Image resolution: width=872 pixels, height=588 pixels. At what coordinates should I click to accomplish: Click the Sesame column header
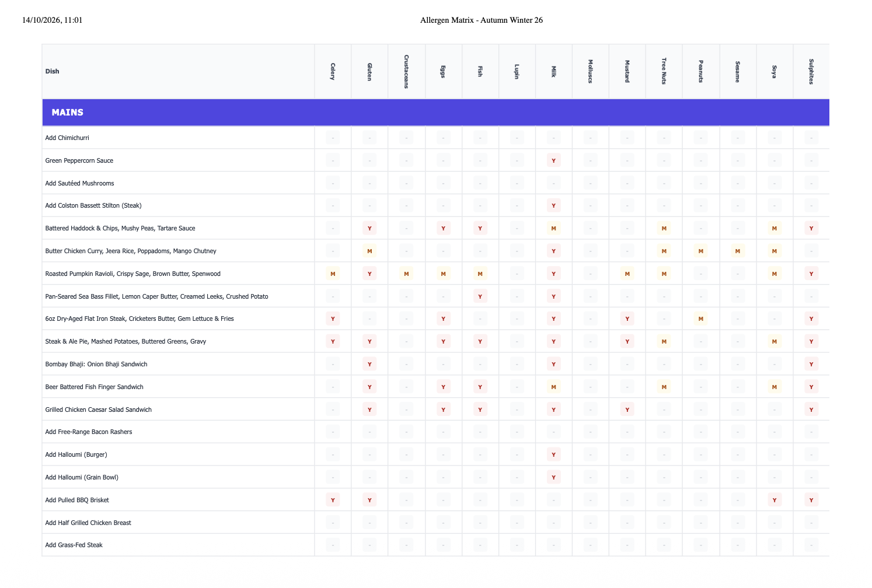[x=737, y=71]
